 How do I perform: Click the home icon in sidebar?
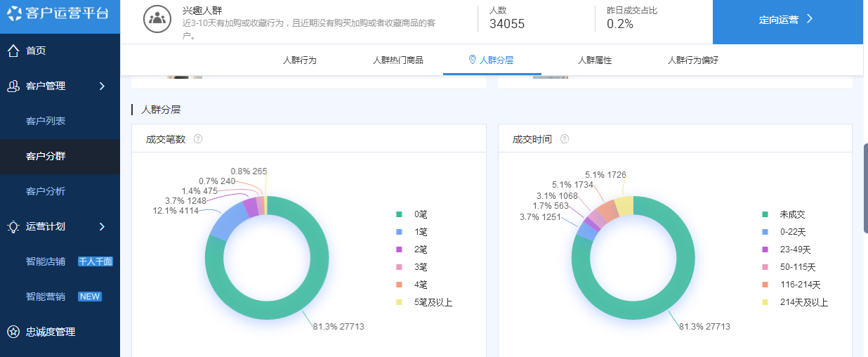(x=13, y=51)
